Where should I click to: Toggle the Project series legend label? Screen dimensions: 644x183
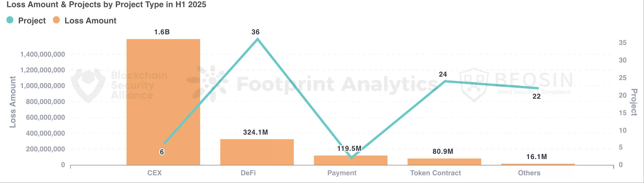click(32, 21)
